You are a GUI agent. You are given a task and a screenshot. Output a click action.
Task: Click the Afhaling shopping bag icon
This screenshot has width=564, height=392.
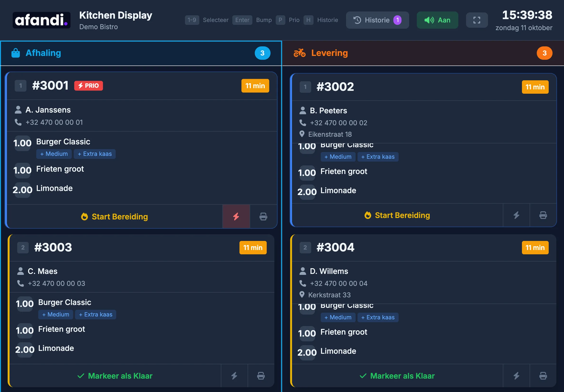click(16, 53)
